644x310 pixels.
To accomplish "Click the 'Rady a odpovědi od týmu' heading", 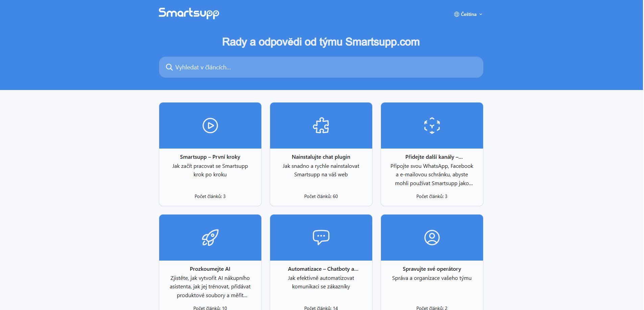I will pyautogui.click(x=321, y=42).
